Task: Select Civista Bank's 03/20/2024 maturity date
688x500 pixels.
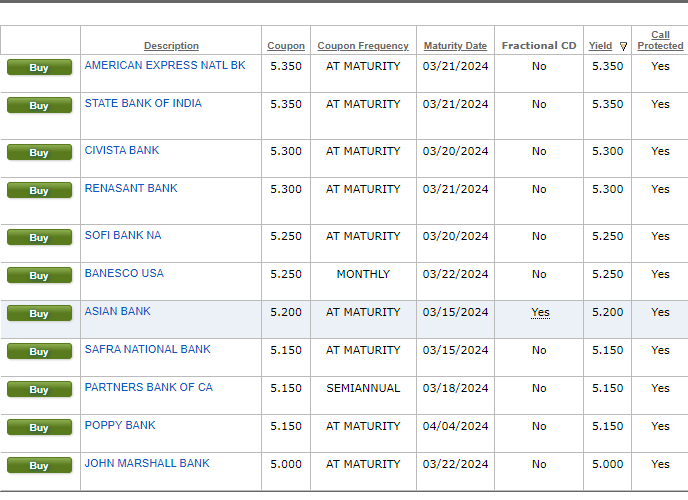Action: (x=455, y=151)
